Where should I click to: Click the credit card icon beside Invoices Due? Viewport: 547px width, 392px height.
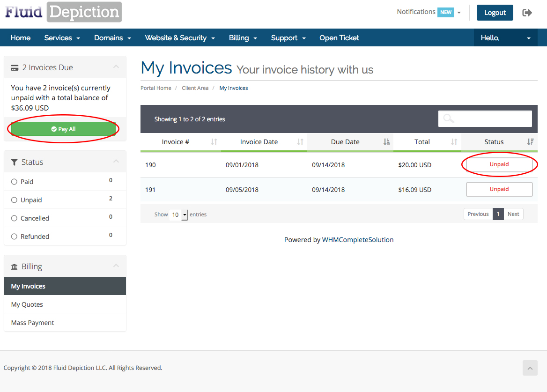coord(15,67)
